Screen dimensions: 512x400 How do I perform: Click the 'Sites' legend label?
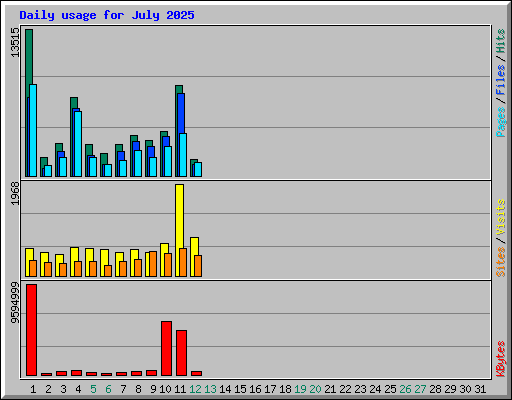pyautogui.click(x=501, y=262)
